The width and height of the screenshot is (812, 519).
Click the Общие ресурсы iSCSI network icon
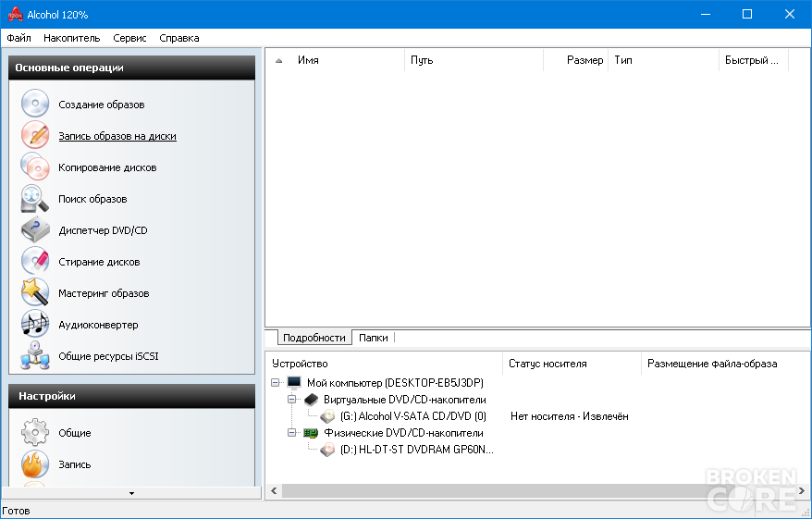coord(35,355)
